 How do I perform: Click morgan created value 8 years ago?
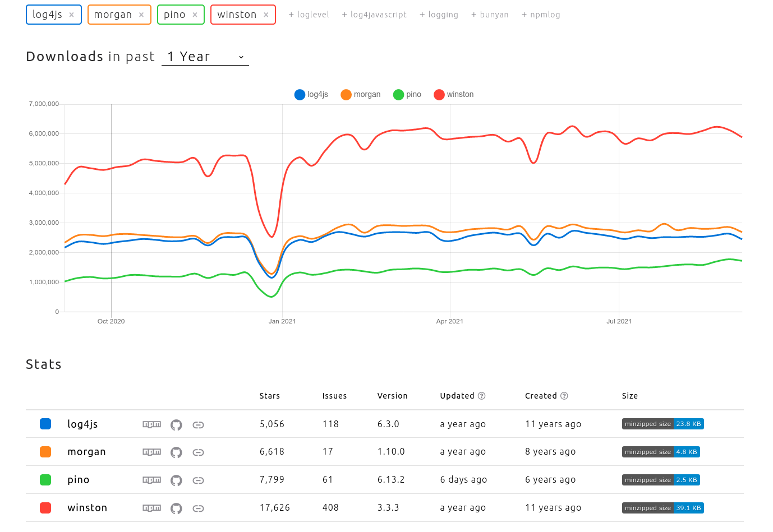point(550,452)
